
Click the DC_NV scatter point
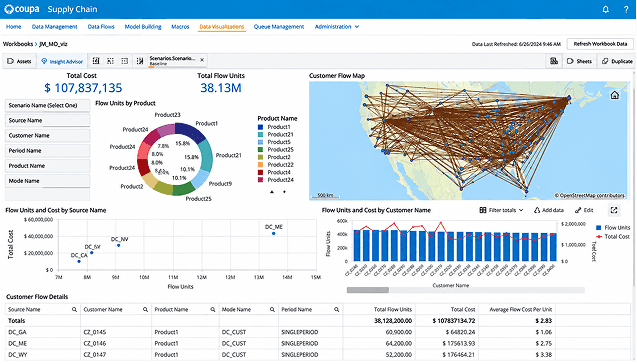click(119, 245)
